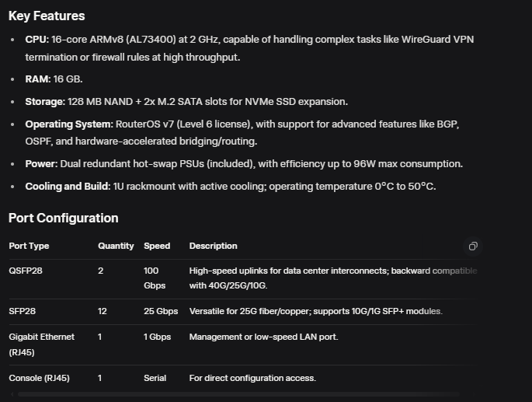Click the Speed column header
This screenshot has height=402, width=532.
(x=157, y=246)
